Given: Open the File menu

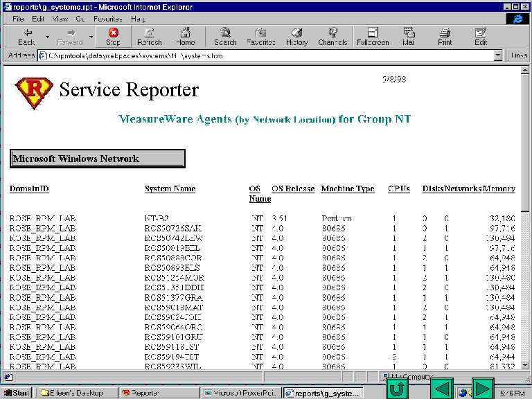Looking at the screenshot, I should pyautogui.click(x=18, y=19).
